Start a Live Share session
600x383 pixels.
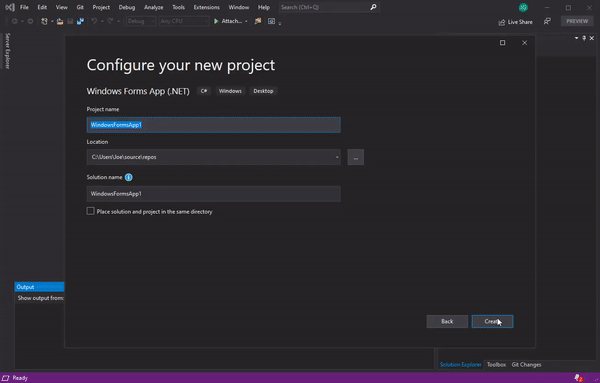(x=515, y=22)
